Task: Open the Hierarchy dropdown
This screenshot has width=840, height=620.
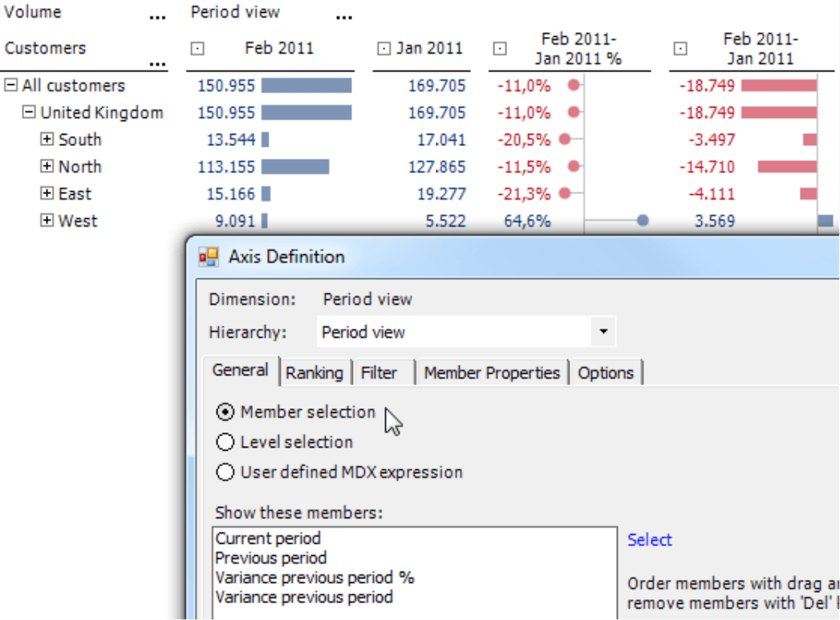Action: click(603, 332)
